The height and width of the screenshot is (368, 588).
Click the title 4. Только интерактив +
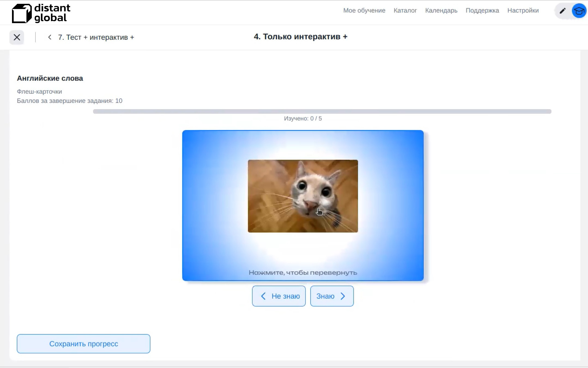point(301,37)
